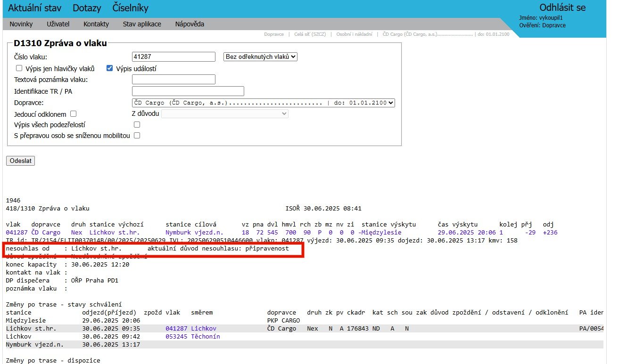
Task: Open the Dopravce dropdown list
Action: coord(263,103)
